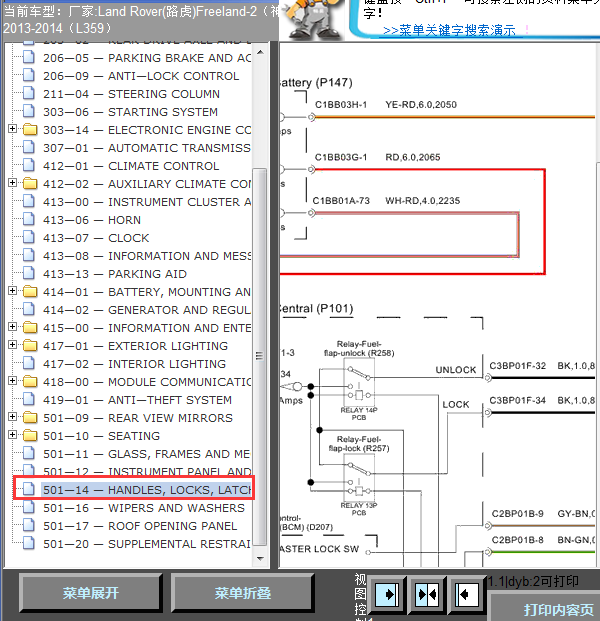This screenshot has width=600, height=621.
Task: Expand the 417-01 Exterior Lighting folder
Action: pyautogui.click(x=12, y=345)
